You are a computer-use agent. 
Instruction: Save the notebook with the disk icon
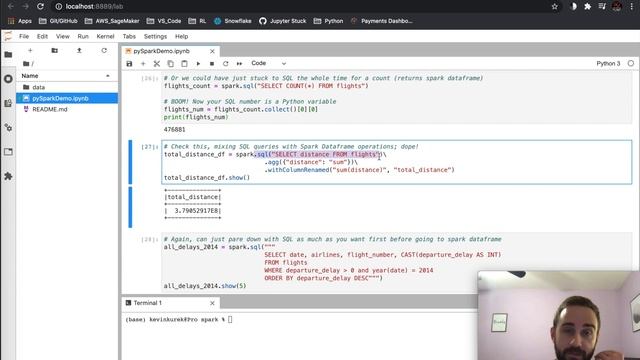(x=129, y=64)
